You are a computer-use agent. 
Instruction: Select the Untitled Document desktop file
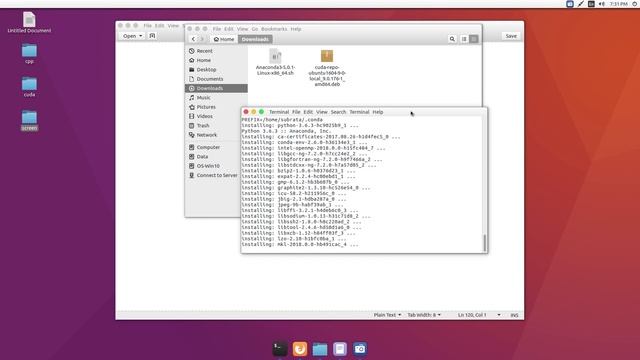[x=29, y=22]
